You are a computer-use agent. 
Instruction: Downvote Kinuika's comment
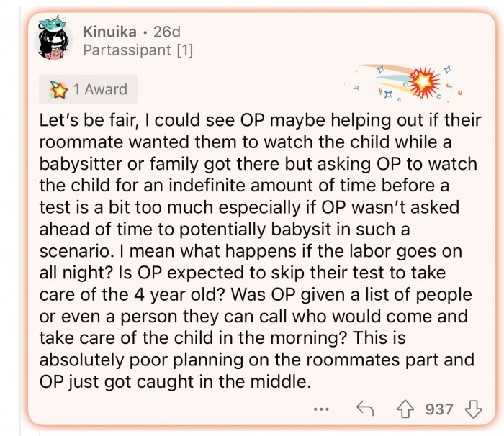point(473,409)
